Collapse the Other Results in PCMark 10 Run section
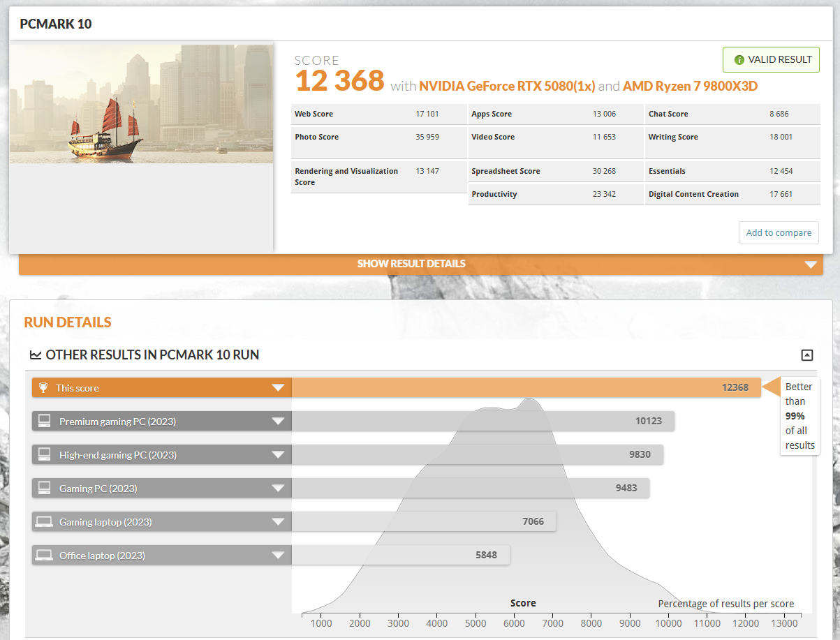This screenshot has width=840, height=640. coord(806,355)
